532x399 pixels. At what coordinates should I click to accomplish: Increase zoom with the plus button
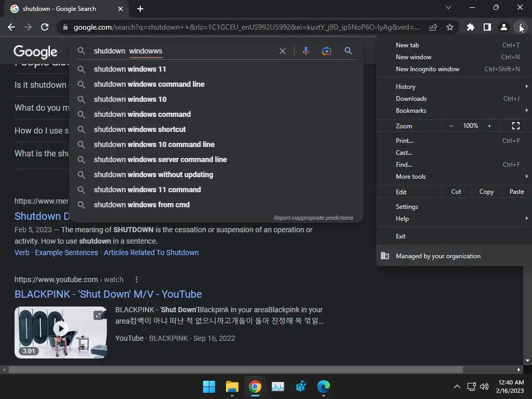[489, 126]
